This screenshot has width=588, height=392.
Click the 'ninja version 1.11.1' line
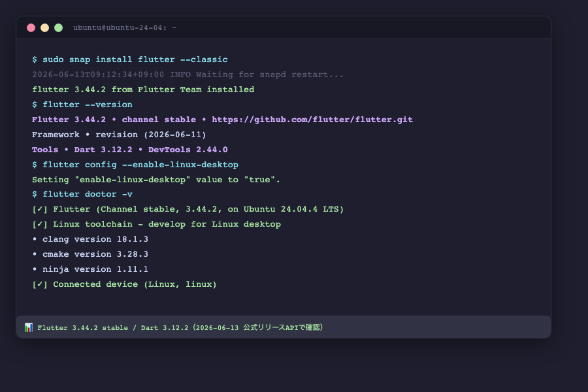(x=90, y=269)
